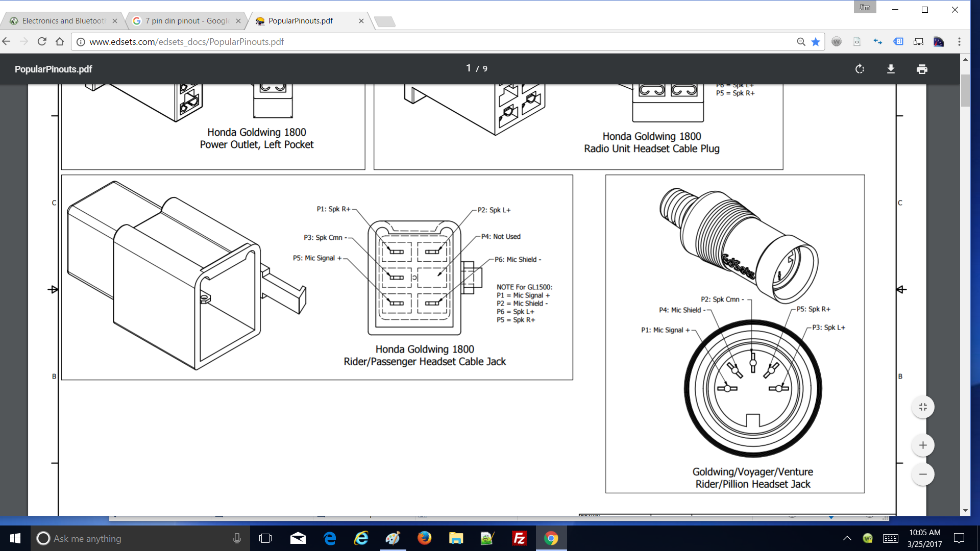The height and width of the screenshot is (551, 980).
Task: Click Chrome icon on taskbar
Action: tap(551, 538)
